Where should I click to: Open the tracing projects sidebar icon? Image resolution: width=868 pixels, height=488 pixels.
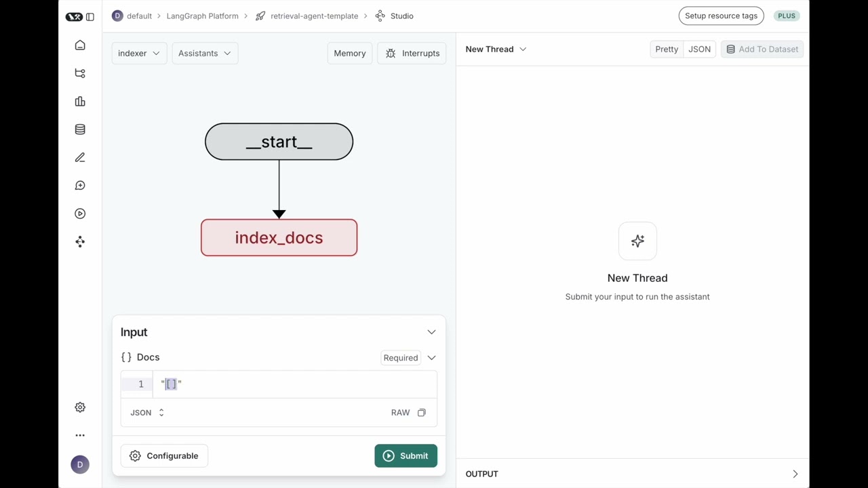click(x=80, y=73)
